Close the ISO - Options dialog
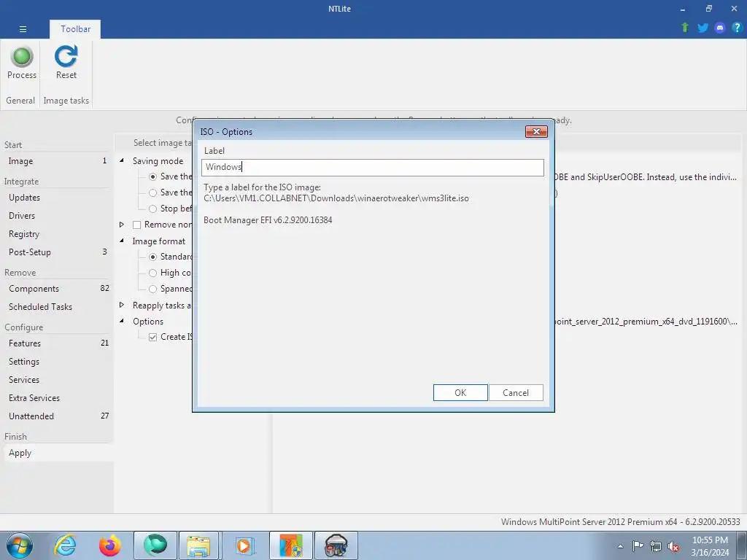Viewport: 747px width, 560px height. click(536, 131)
